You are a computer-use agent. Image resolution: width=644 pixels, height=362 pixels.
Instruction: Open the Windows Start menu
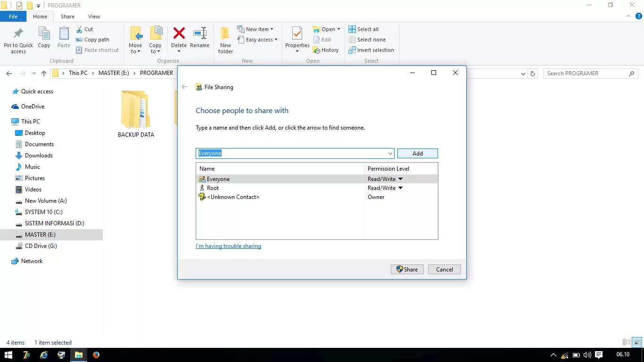point(8,355)
